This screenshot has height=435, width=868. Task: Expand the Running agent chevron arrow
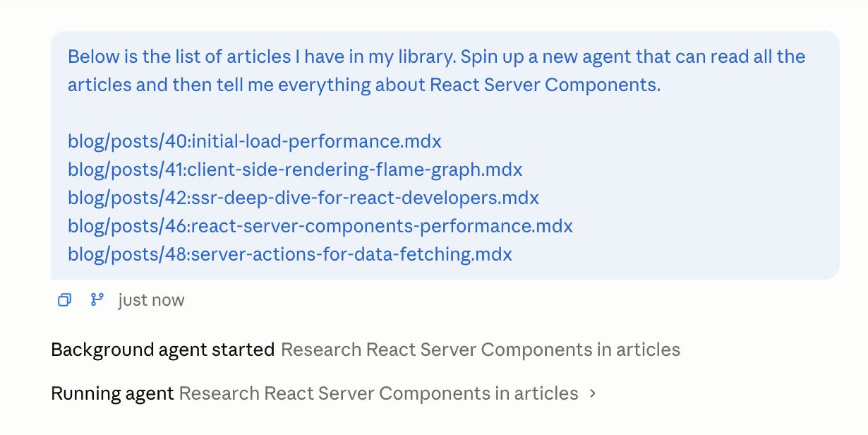click(593, 393)
